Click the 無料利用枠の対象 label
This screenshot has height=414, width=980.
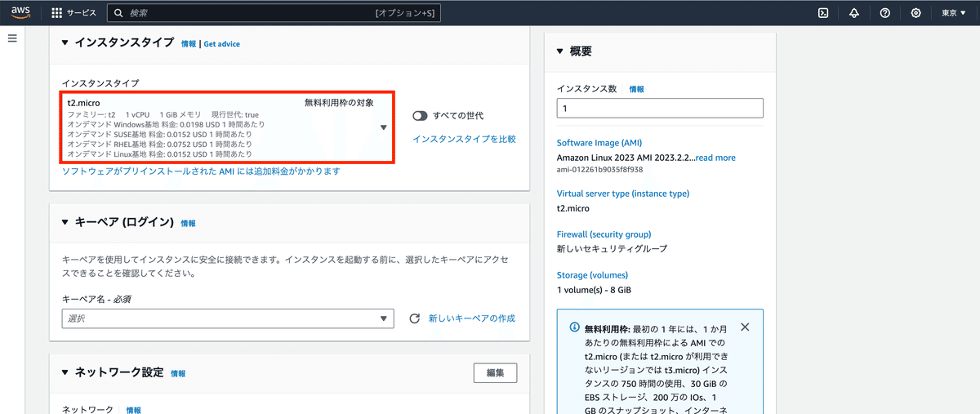(x=339, y=103)
